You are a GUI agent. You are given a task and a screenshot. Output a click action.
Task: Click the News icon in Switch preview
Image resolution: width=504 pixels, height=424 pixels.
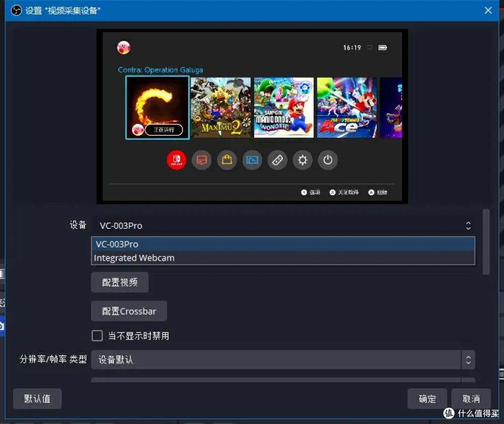[202, 160]
